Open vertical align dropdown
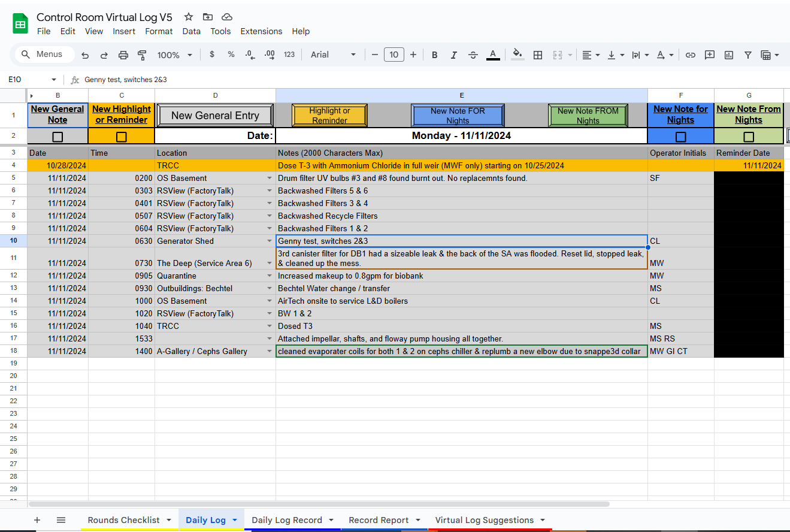The image size is (790, 532). (x=616, y=55)
